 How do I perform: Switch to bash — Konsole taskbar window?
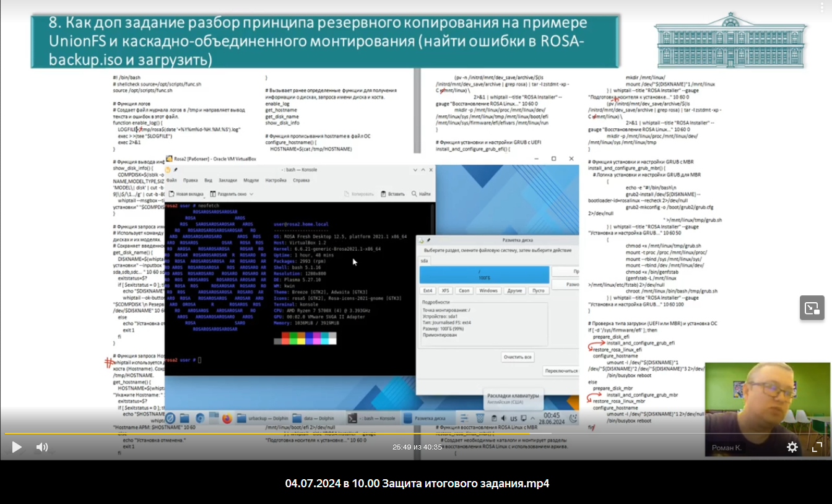pyautogui.click(x=373, y=419)
